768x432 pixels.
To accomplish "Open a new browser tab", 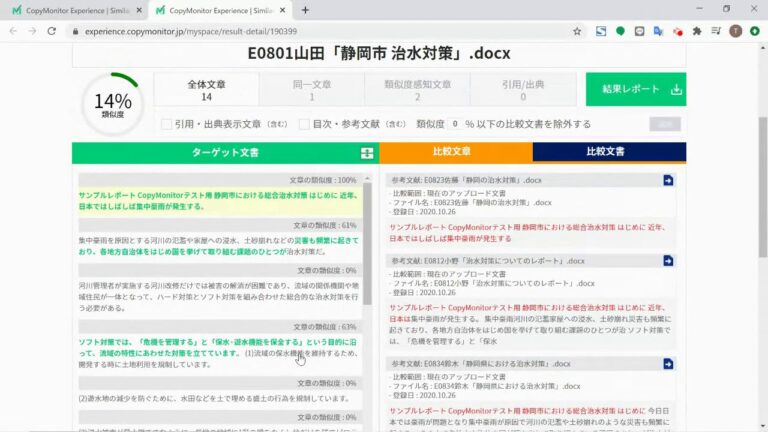I will 305,10.
